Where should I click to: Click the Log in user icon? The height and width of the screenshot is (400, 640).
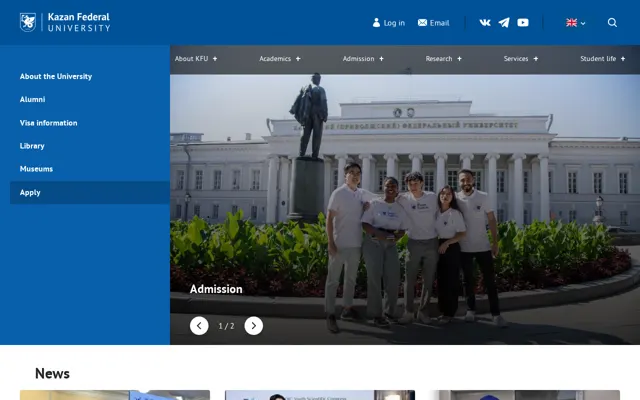pyautogui.click(x=376, y=23)
